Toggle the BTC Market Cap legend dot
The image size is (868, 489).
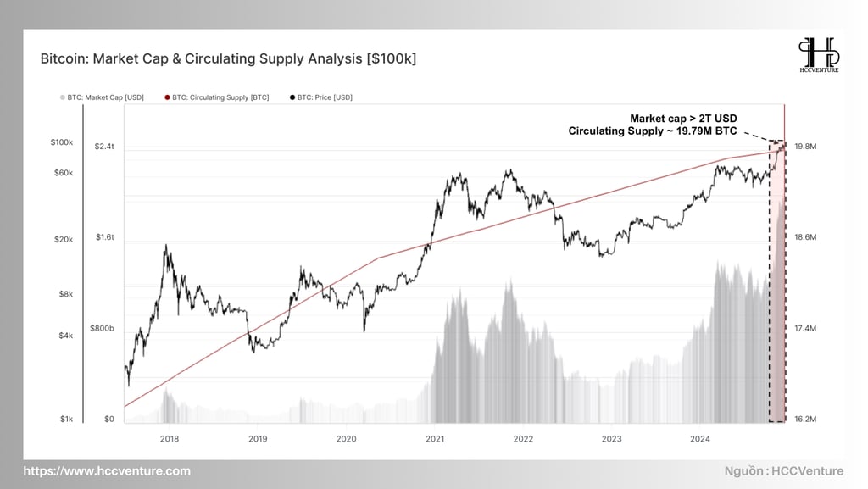click(x=63, y=97)
